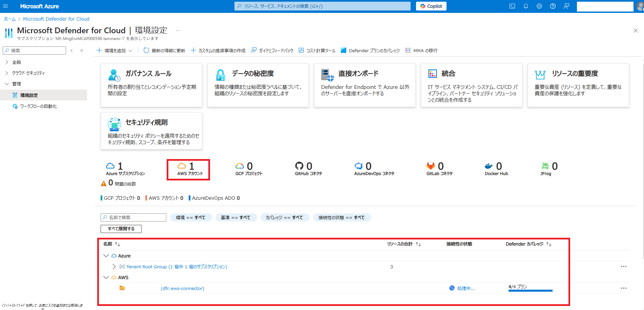Click 最新の情報に更新 refresh
This screenshot has width=644, height=310.
coord(164,51)
